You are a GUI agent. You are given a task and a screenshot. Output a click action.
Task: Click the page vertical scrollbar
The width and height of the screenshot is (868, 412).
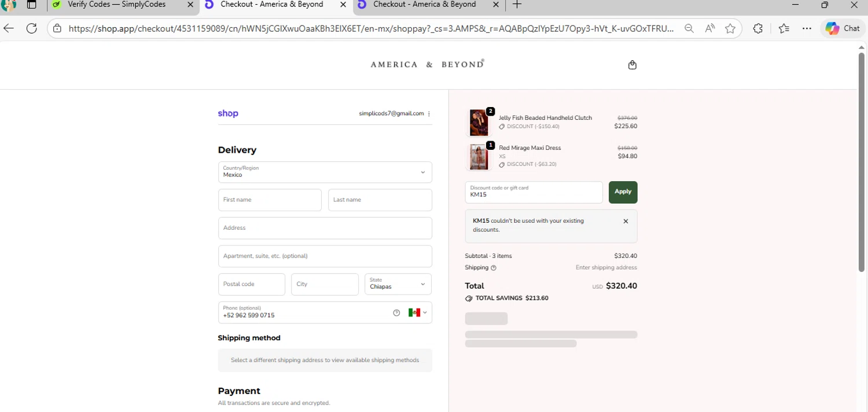862,162
